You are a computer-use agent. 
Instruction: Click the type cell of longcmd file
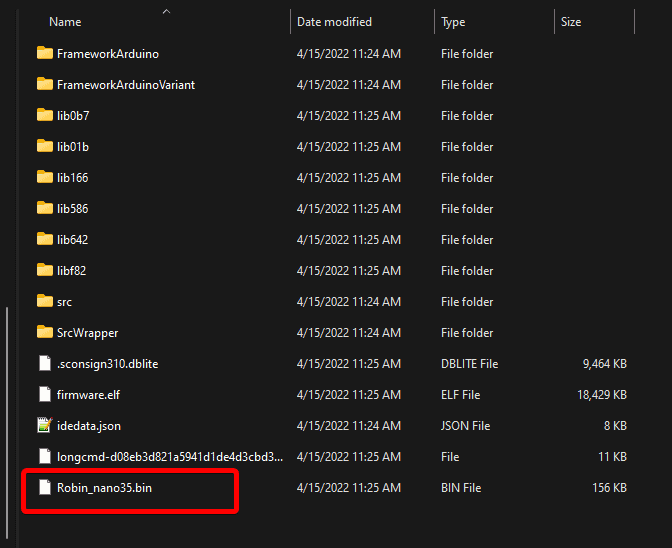click(x=450, y=457)
